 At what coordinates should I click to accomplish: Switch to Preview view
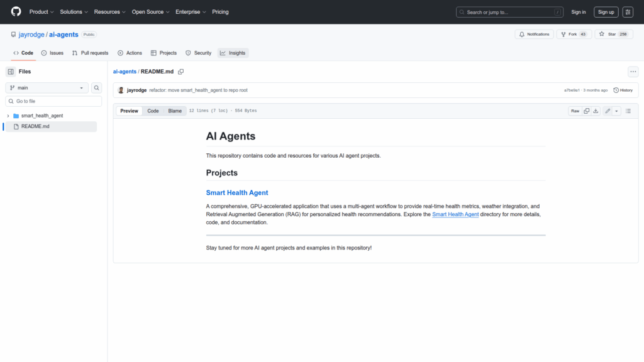click(129, 111)
